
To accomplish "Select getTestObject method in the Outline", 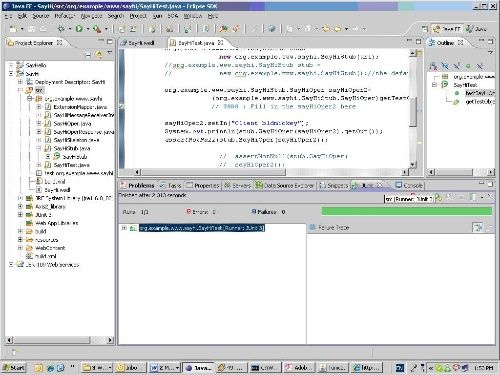I will [480, 102].
